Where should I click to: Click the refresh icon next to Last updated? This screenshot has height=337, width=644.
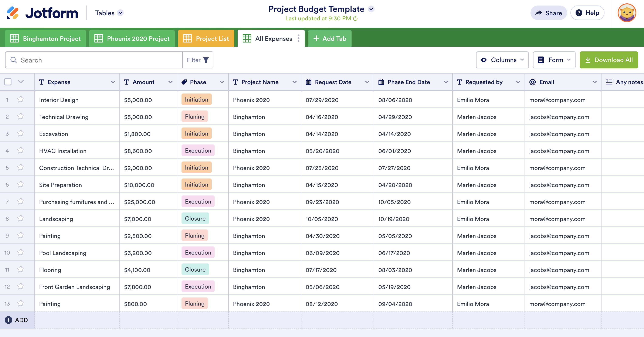355,18
